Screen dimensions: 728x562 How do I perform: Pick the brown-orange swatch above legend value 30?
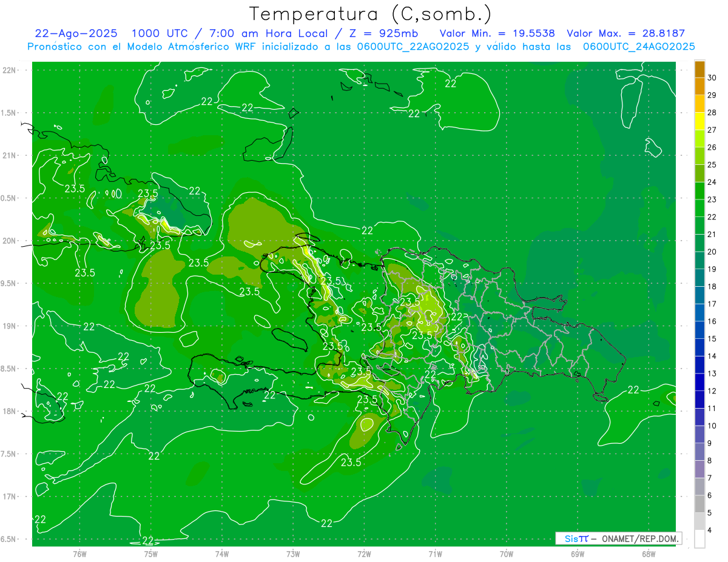point(699,70)
